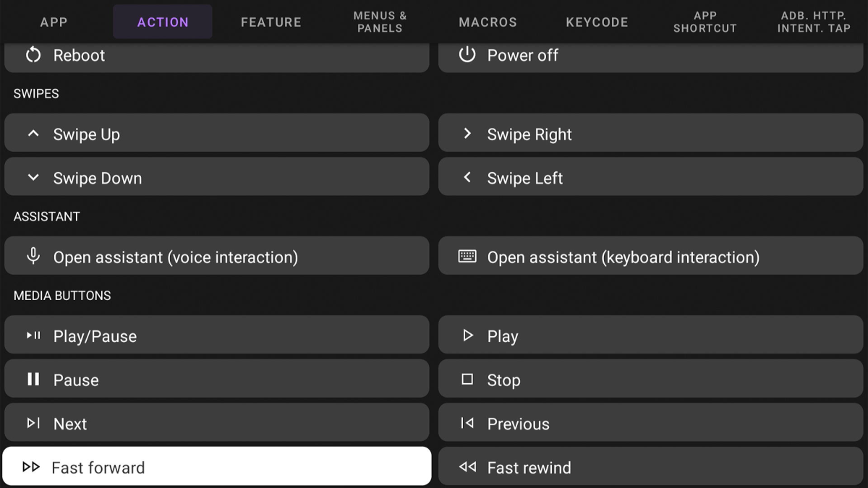Pick the Previous media button label
Image resolution: width=868 pixels, height=488 pixels.
519,424
